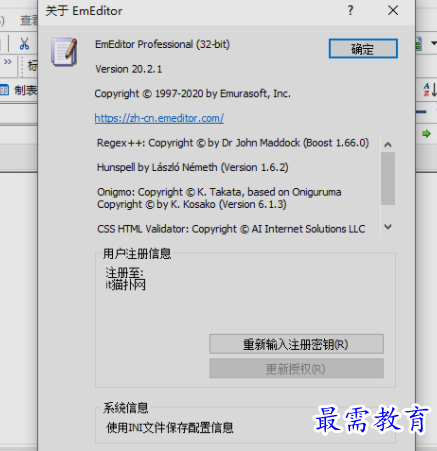
Task: Click the EmEditor notepad logo icon
Action: [x=64, y=52]
